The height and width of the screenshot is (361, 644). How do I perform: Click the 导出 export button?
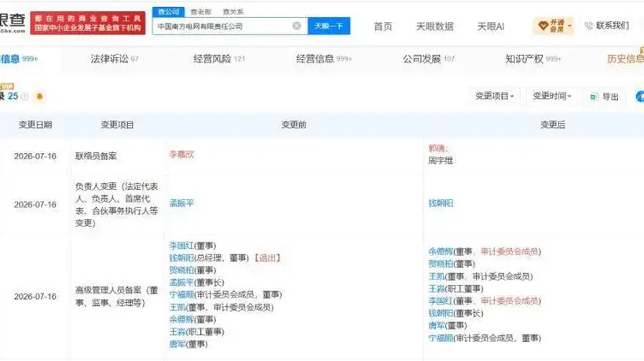click(605, 97)
